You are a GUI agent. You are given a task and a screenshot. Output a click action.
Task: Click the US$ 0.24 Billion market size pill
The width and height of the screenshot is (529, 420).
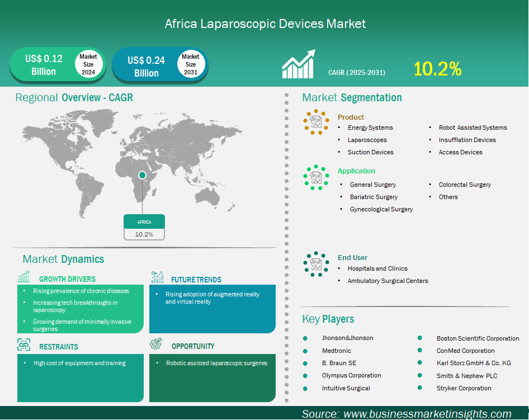click(160, 65)
